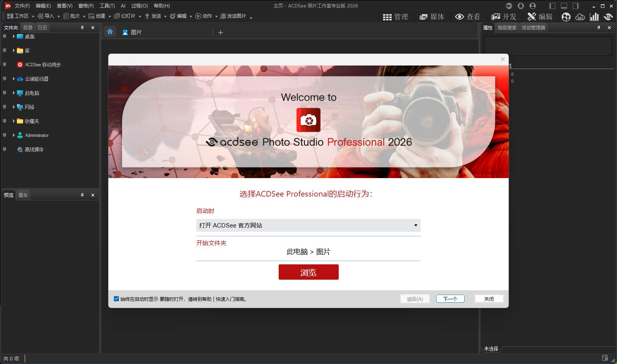Click the announcements megaphone icon

click(x=509, y=6)
